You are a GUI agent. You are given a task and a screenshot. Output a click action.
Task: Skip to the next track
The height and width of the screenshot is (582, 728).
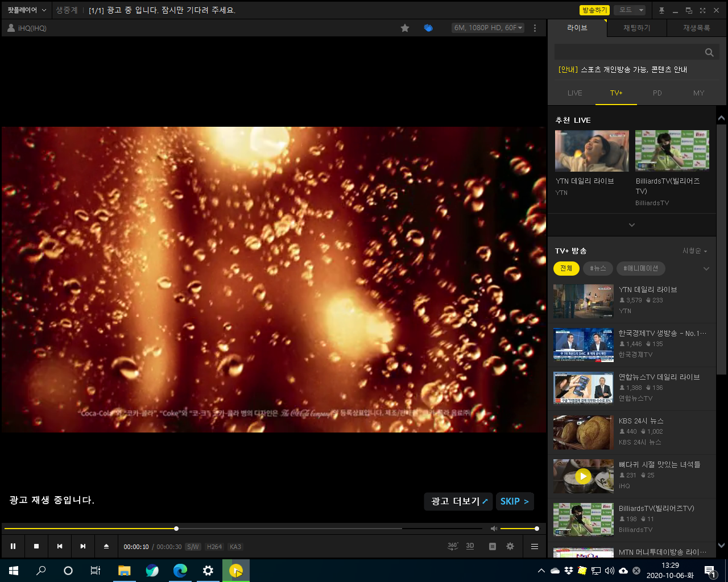pos(83,546)
